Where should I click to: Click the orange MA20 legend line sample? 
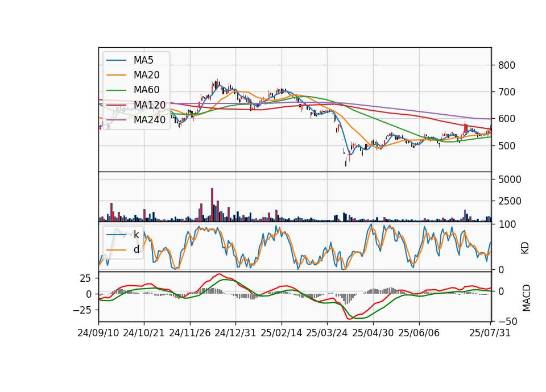116,75
